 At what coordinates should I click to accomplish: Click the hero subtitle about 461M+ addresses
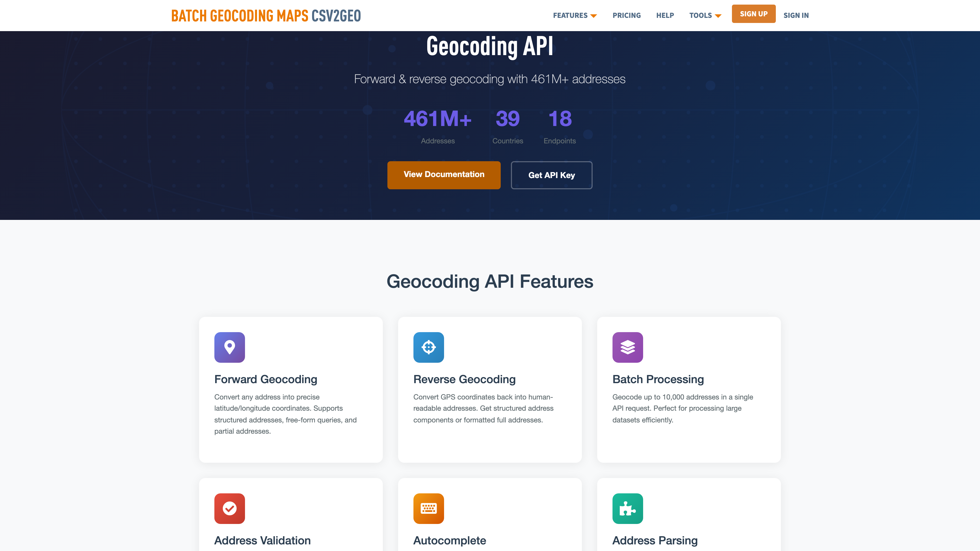pyautogui.click(x=490, y=79)
